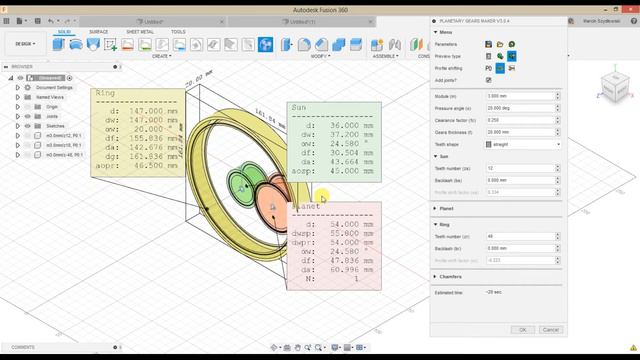640x360 pixels.
Task: Click the ViewCube in the viewport corner
Action: [x=615, y=88]
